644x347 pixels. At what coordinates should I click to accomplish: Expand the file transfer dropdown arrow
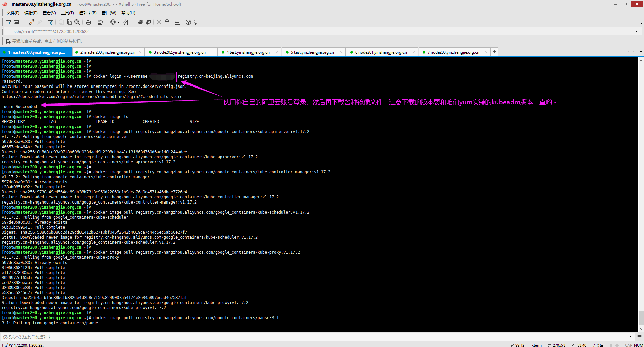pyautogui.click(x=106, y=22)
